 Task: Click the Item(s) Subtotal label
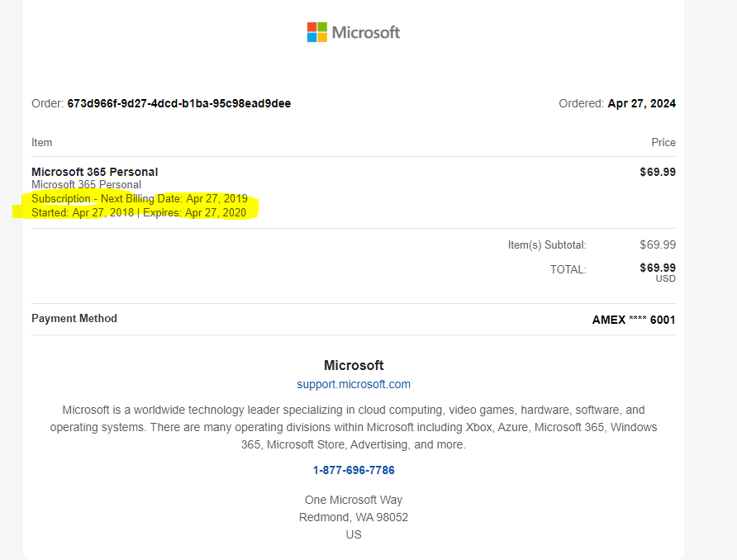[547, 244]
